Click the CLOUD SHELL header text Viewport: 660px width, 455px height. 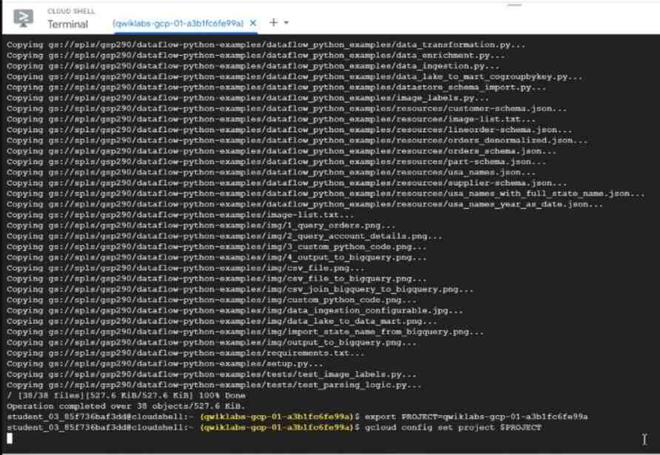pos(71,11)
